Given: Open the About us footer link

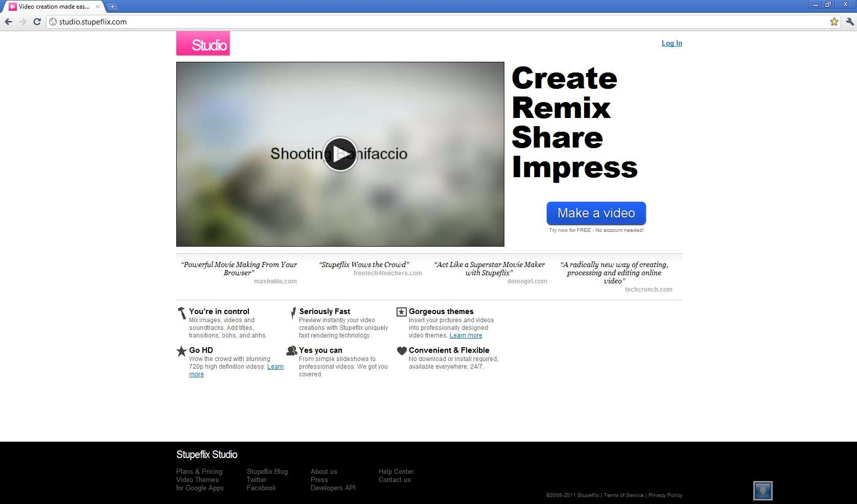Looking at the screenshot, I should [324, 471].
